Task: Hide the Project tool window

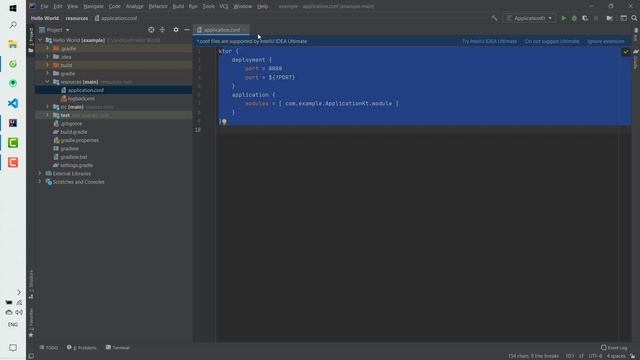Action: coord(187,30)
